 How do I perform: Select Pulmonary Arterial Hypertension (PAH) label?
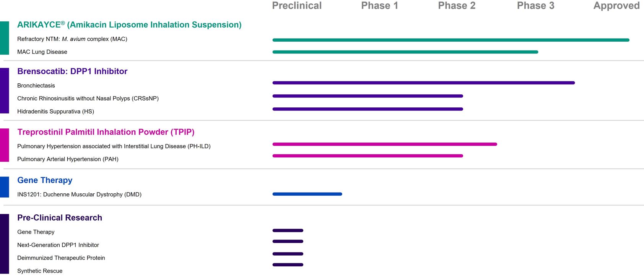click(68, 159)
